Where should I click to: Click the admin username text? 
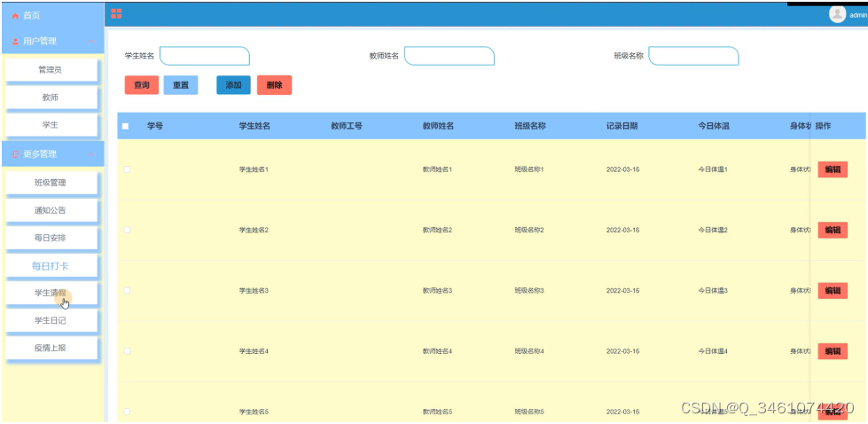point(858,15)
